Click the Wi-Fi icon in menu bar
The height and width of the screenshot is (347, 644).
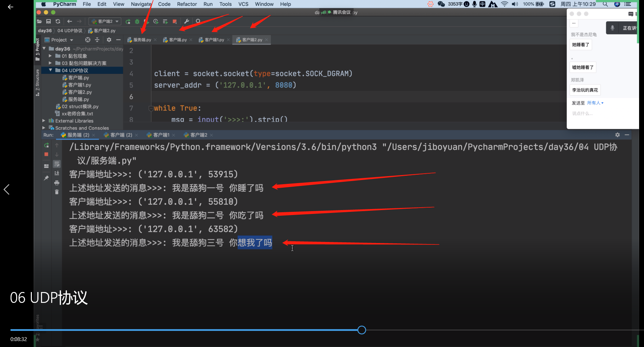tap(505, 4)
